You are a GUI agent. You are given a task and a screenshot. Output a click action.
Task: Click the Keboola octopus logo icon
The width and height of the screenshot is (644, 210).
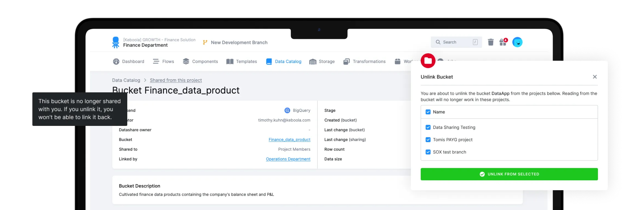click(116, 42)
